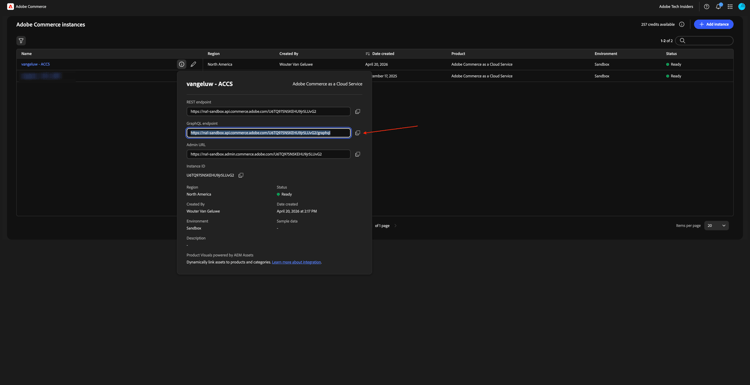Click April 20, 2026 date cell
The image size is (750, 385).
[x=377, y=64]
